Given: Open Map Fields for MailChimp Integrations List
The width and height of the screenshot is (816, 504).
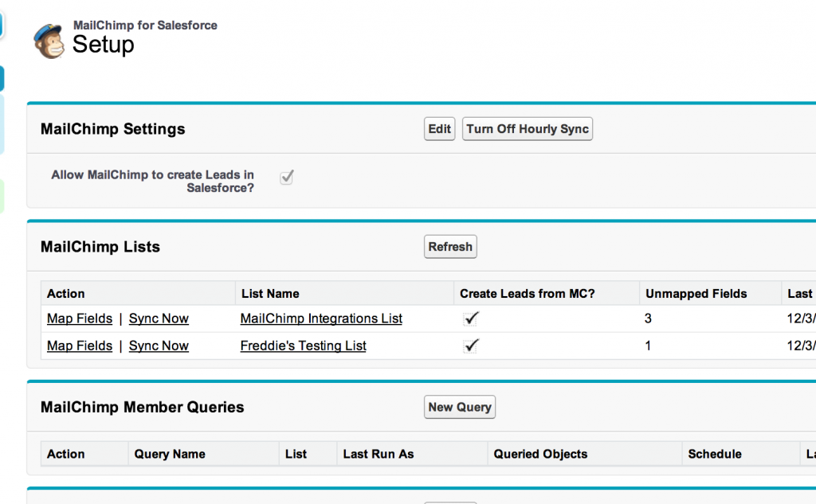Looking at the screenshot, I should [x=80, y=318].
